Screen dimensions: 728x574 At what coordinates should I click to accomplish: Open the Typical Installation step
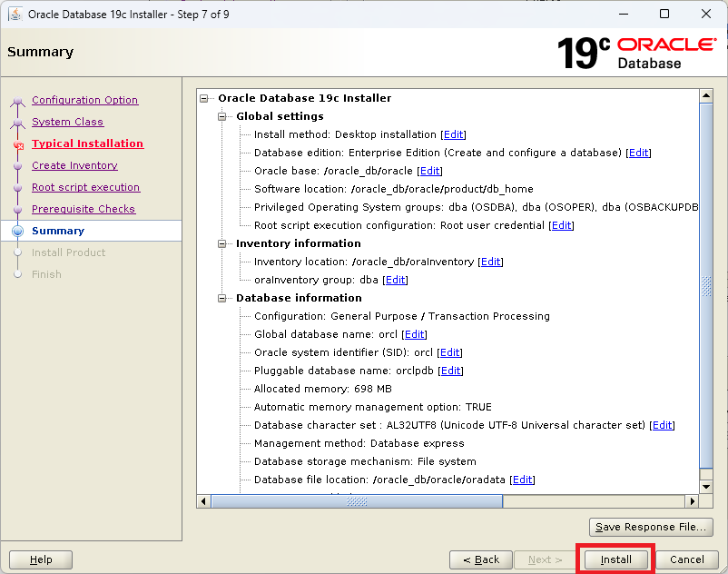(87, 143)
